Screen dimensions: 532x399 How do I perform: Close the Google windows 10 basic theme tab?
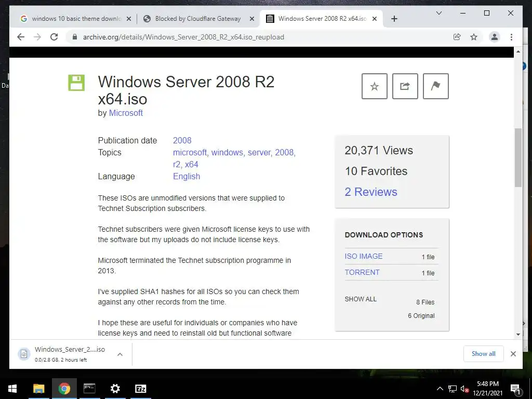click(129, 19)
